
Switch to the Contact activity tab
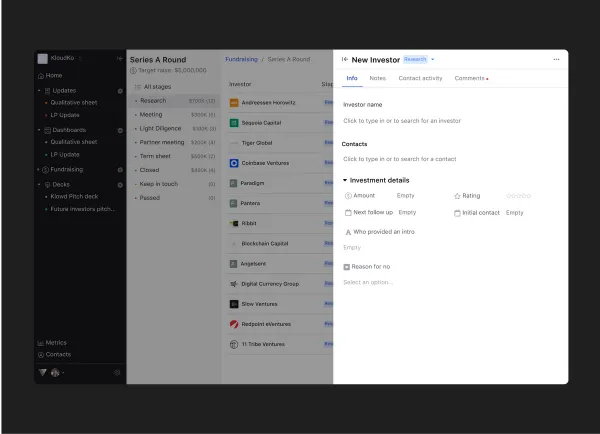click(x=420, y=78)
